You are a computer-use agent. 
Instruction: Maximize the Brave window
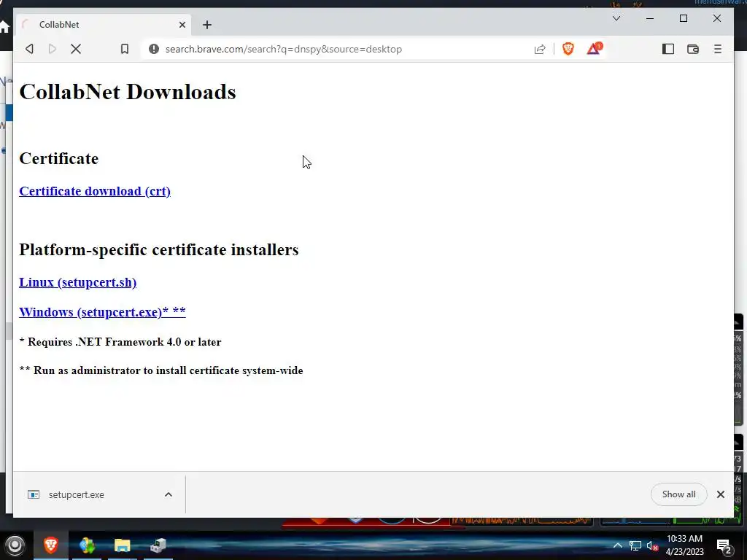pos(683,18)
